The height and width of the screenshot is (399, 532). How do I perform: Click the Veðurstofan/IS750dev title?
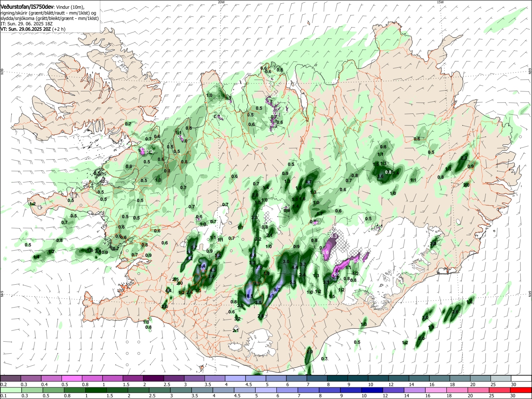click(27, 7)
